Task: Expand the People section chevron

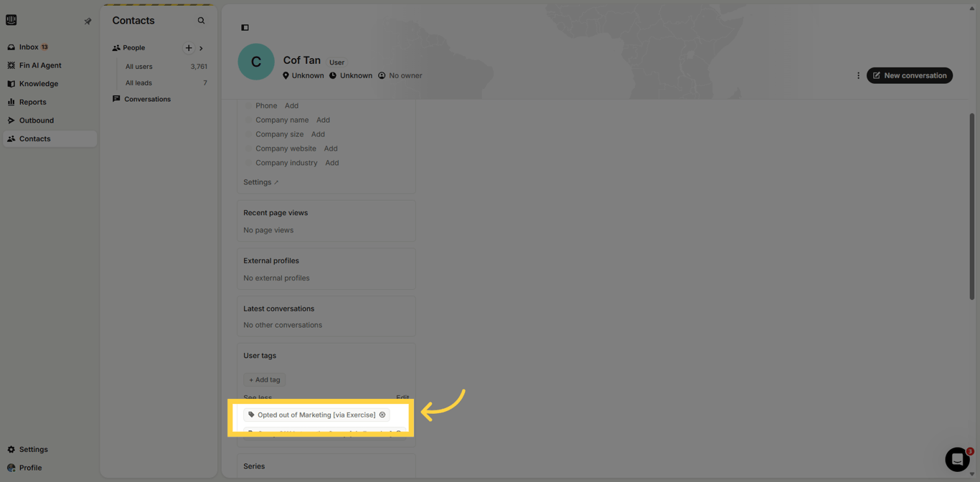Action: 200,47
